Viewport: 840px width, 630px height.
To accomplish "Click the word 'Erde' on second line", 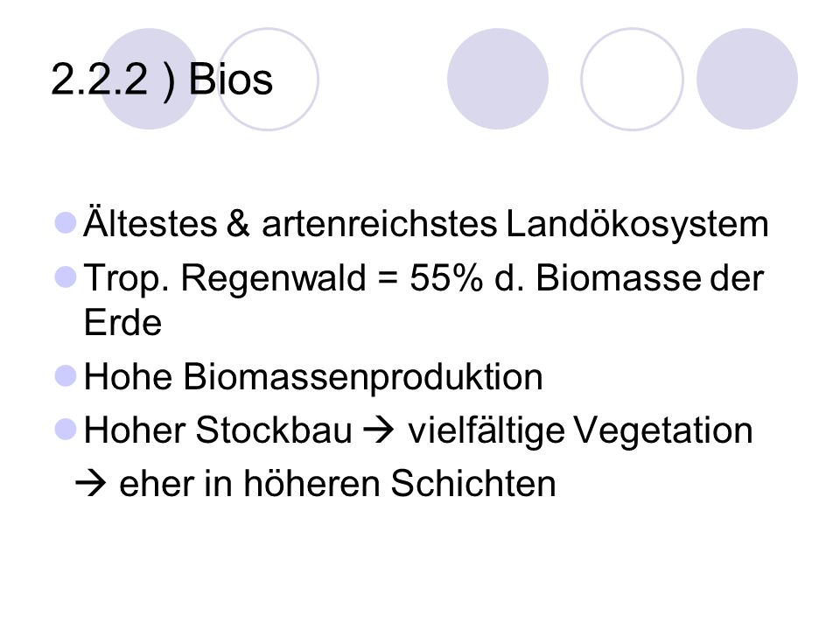I will pyautogui.click(x=122, y=323).
